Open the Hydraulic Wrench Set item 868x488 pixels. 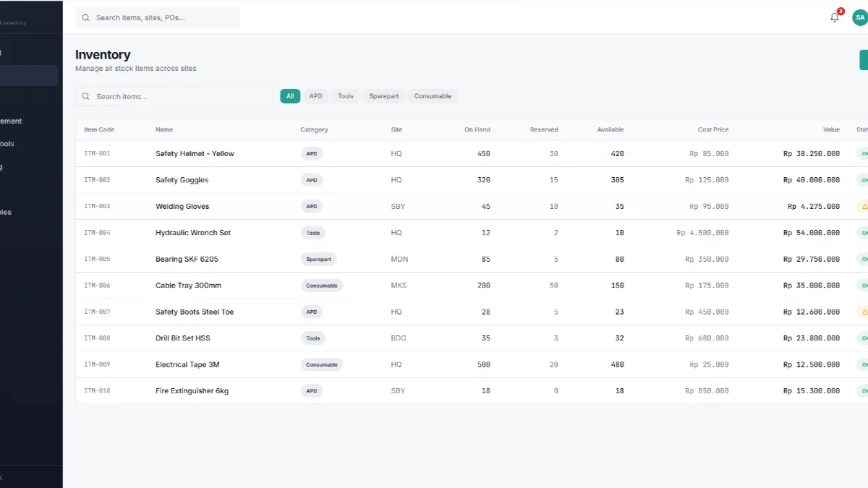193,233
